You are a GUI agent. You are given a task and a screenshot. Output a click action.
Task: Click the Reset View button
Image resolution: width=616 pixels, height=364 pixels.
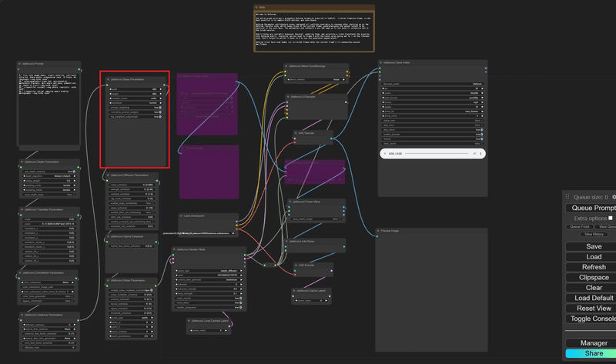591,309
